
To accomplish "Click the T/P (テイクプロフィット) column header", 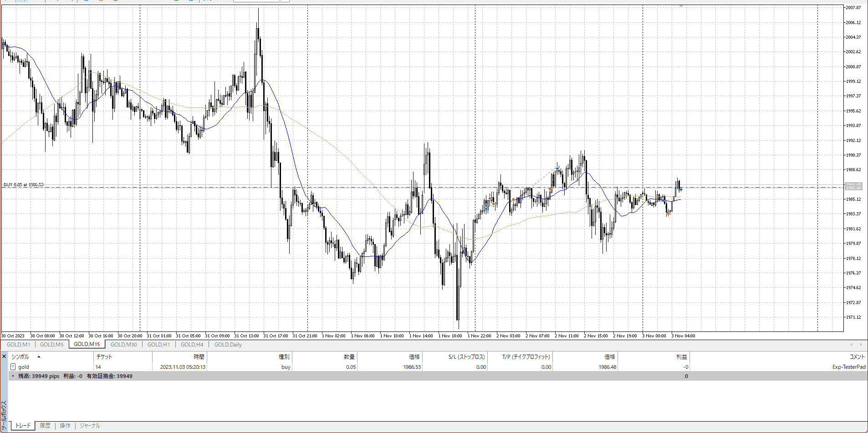I will [x=526, y=357].
